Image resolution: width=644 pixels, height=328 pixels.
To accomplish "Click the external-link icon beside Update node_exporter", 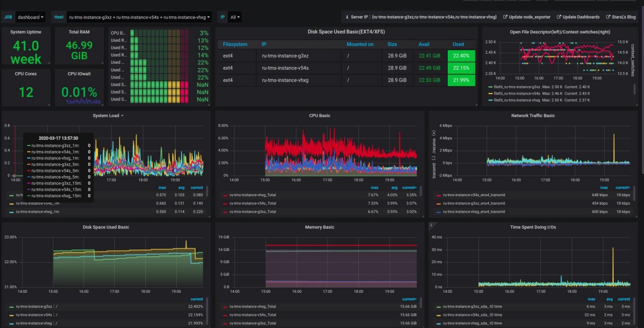I will coord(506,17).
